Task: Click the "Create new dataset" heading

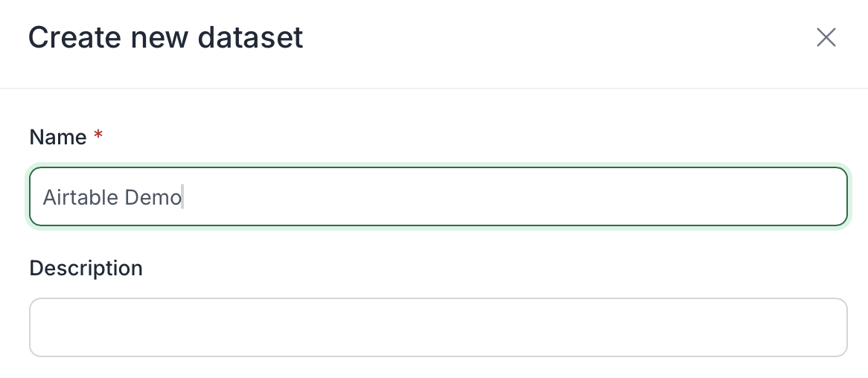Action: tap(165, 37)
